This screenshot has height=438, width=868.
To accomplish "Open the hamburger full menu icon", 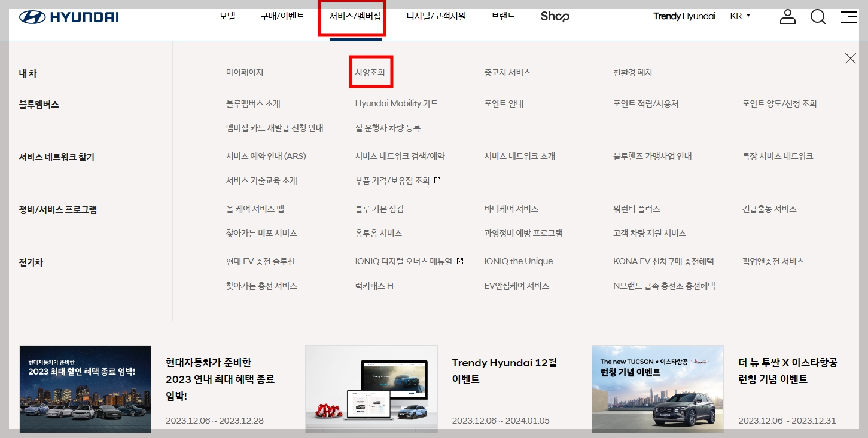I will point(849,17).
